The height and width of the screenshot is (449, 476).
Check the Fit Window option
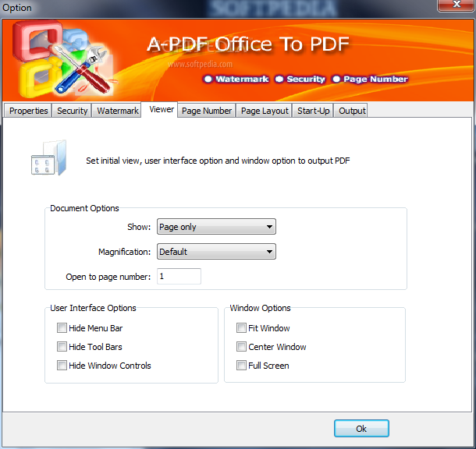241,327
